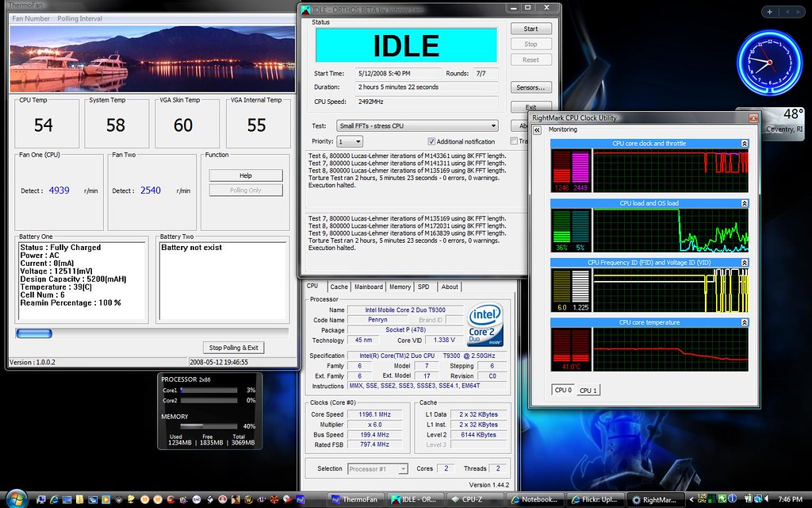Screen dimensions: 812x508
Task: Click Stop Polling & Exit button
Action: (232, 348)
